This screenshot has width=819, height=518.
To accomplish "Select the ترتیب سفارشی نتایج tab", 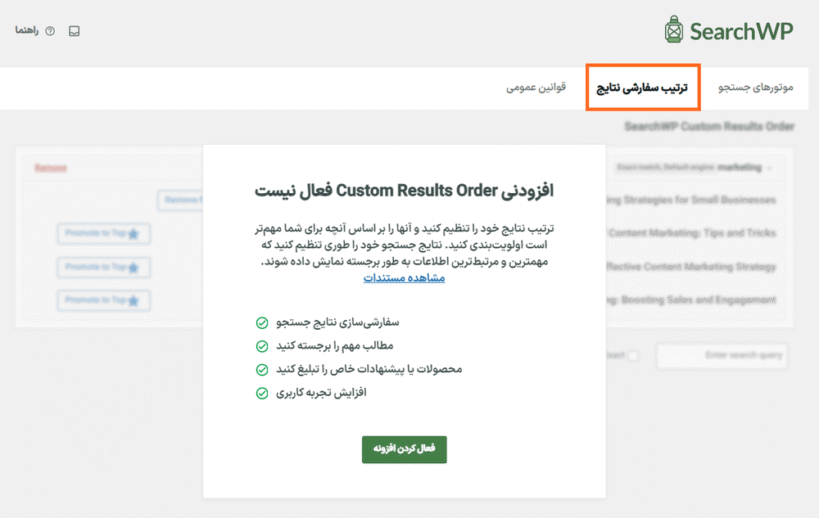I will 642,87.
